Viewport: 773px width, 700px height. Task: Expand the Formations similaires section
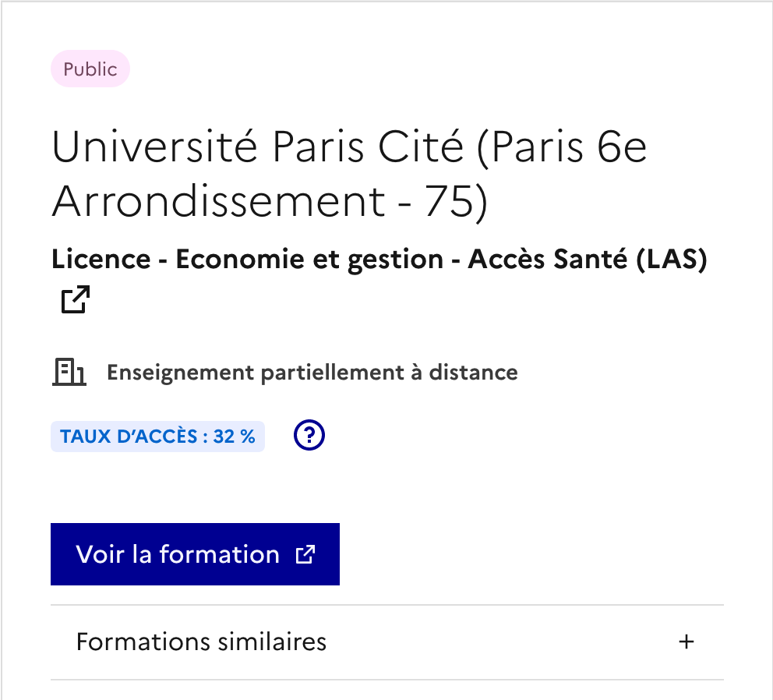pyautogui.click(x=386, y=642)
